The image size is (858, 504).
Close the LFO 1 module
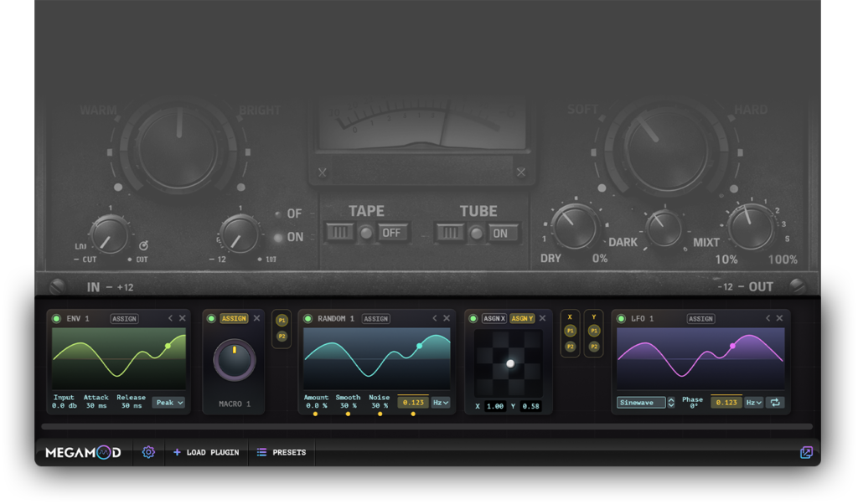(780, 318)
